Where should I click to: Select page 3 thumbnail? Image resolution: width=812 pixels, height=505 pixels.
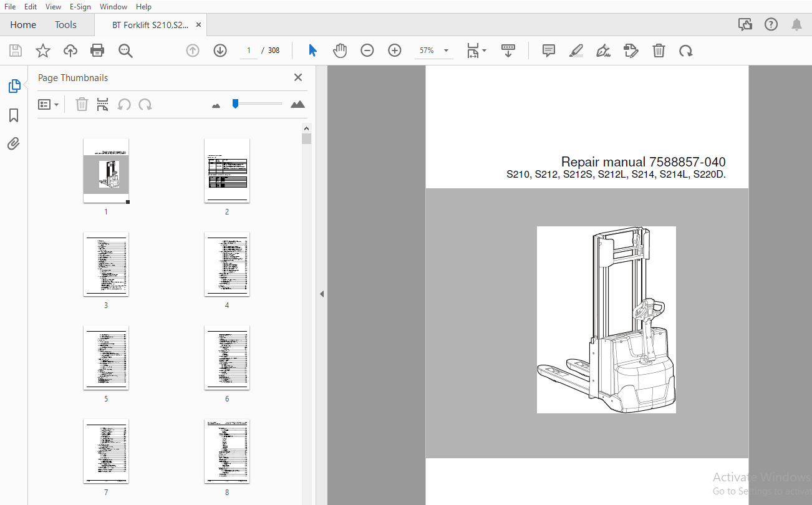click(x=106, y=264)
